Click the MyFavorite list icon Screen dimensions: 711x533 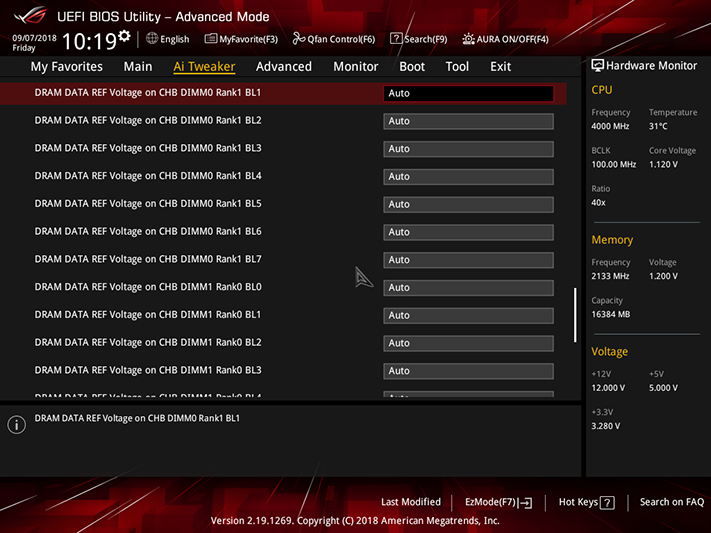pos(210,39)
